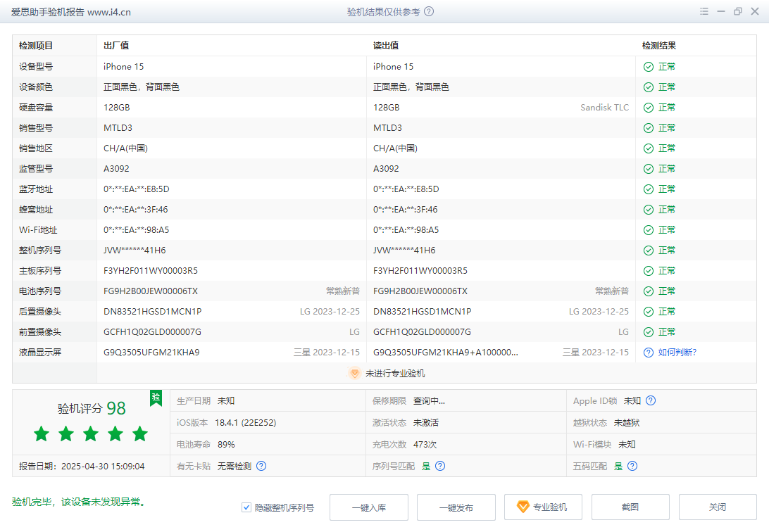Click the 验机完毕 status message
The height and width of the screenshot is (532, 769).
(x=78, y=502)
